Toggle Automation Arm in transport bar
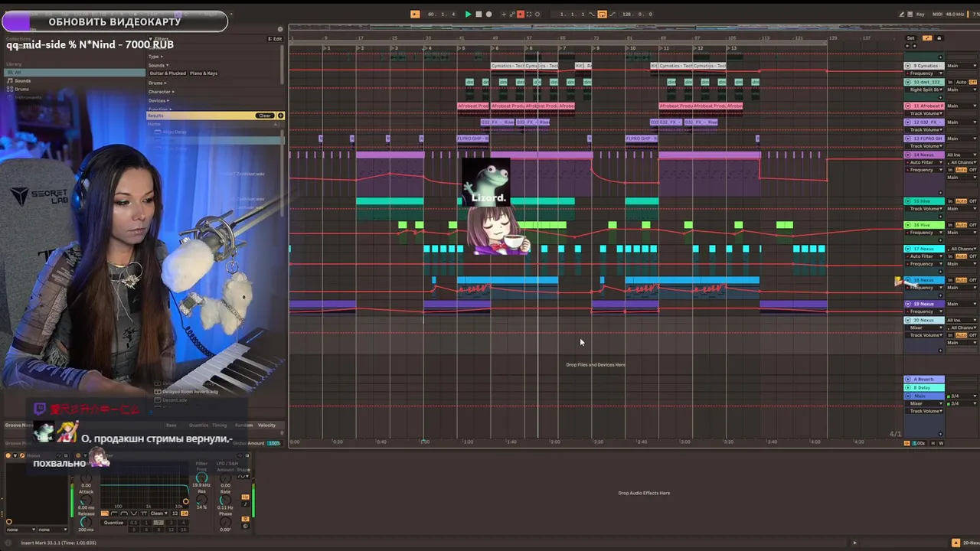 512,14
